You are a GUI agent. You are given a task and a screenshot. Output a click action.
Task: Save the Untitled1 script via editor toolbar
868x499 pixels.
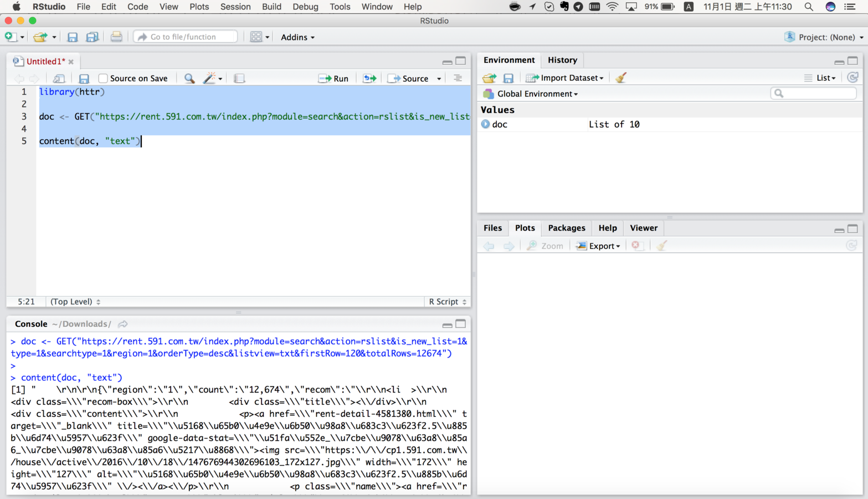coord(84,79)
